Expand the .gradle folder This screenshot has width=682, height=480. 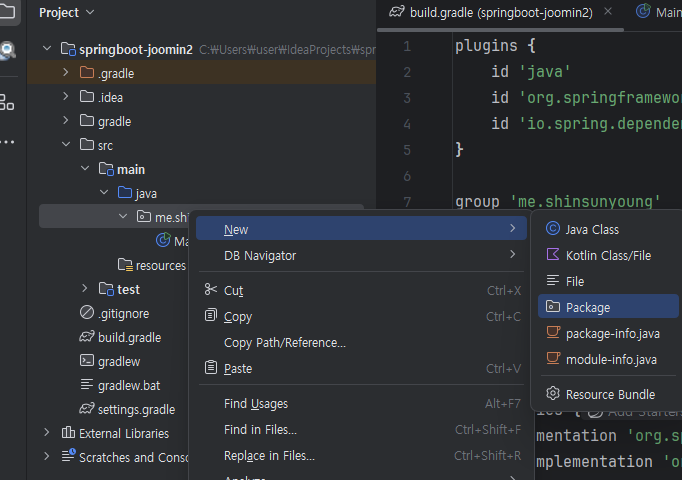coord(66,72)
